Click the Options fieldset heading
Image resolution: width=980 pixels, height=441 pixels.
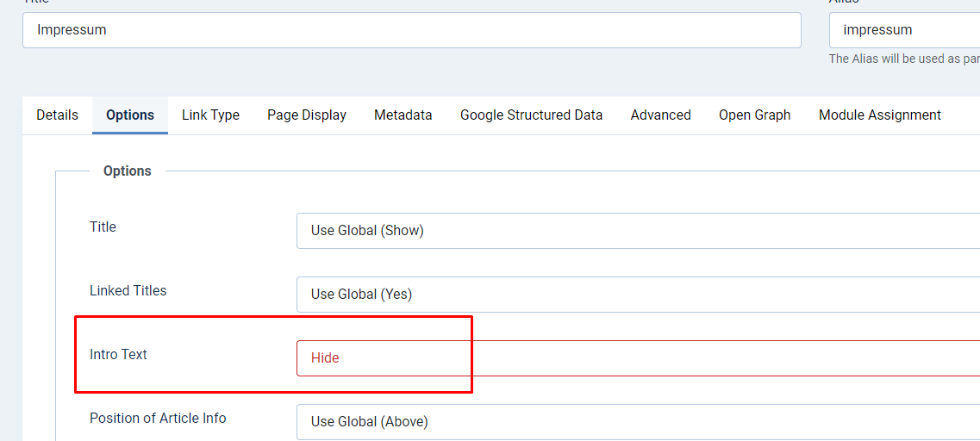pyautogui.click(x=127, y=171)
